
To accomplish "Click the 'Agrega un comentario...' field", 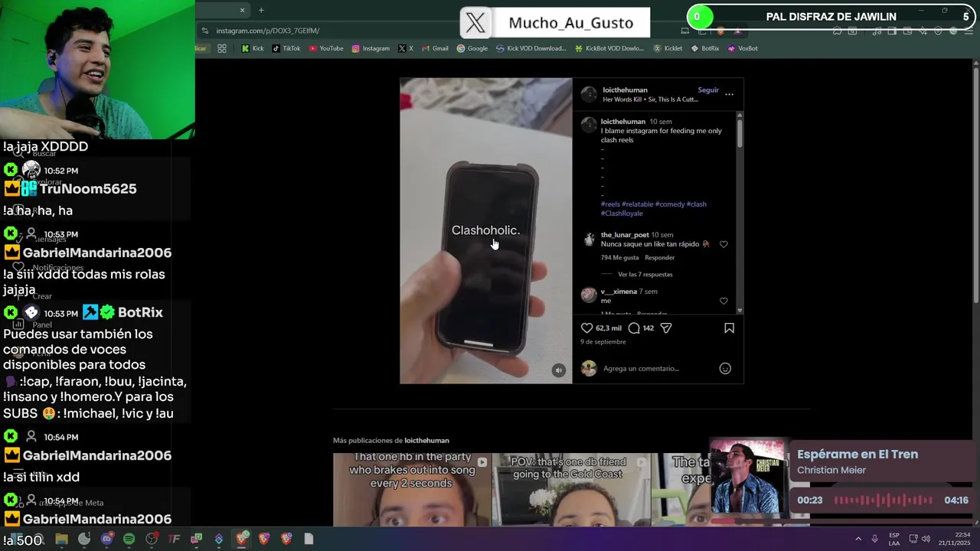I will click(641, 369).
